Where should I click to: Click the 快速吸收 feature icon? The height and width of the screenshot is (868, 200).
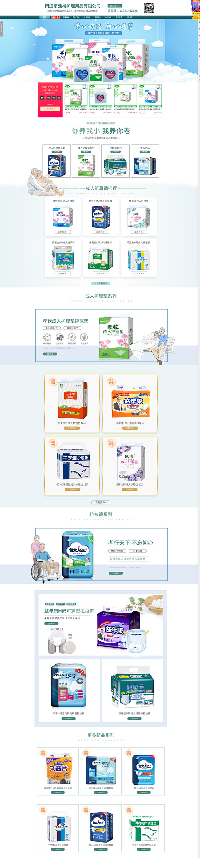coord(60,337)
